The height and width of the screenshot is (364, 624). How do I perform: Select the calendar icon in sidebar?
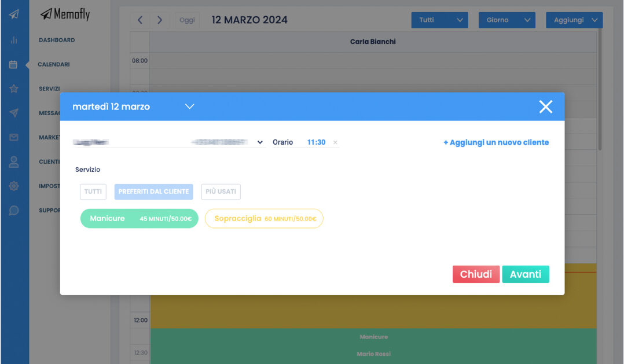[14, 65]
